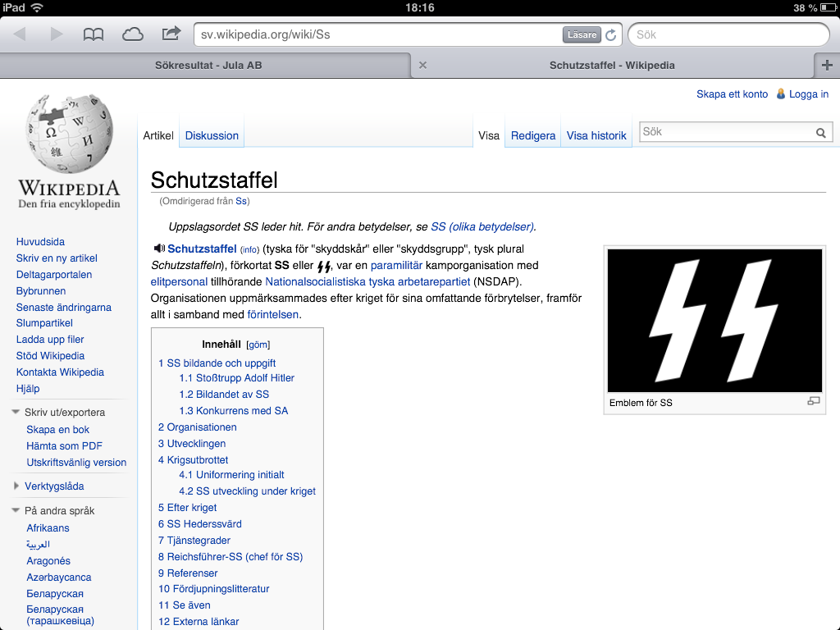Play the Schutzstaffel pronunciation speaker icon
Viewport: 840px width, 630px height.
coord(159,249)
